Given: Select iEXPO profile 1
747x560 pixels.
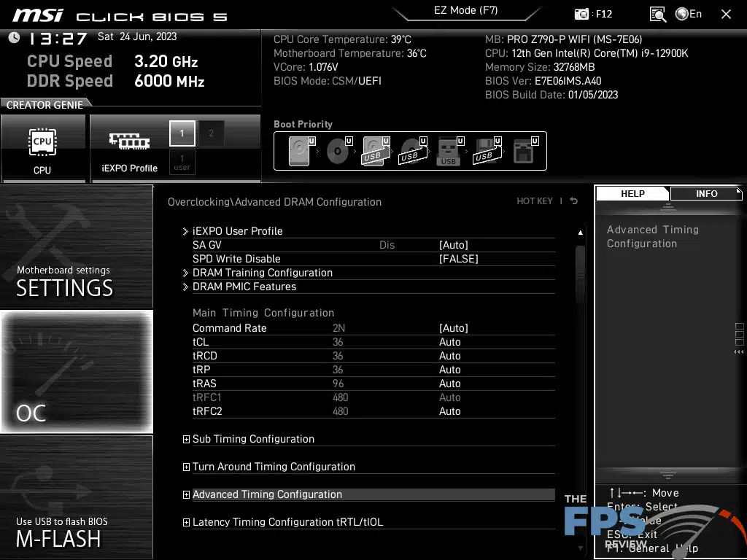Looking at the screenshot, I should [x=182, y=133].
